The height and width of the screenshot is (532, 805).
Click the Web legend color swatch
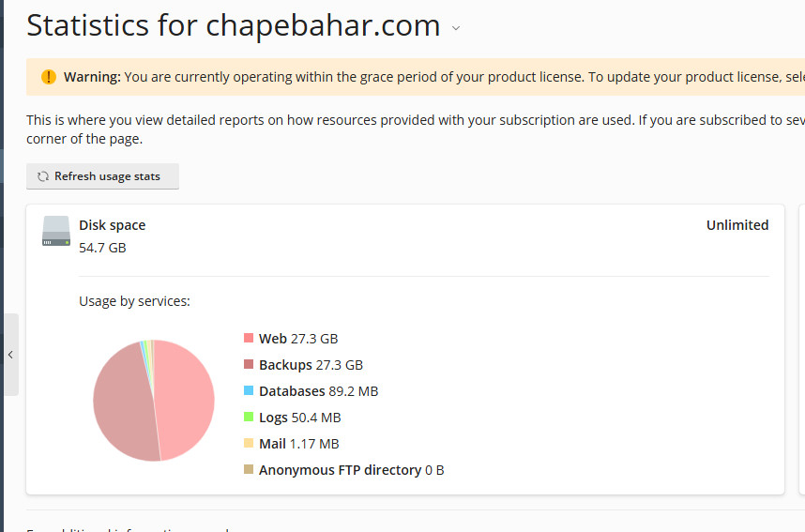(249, 339)
